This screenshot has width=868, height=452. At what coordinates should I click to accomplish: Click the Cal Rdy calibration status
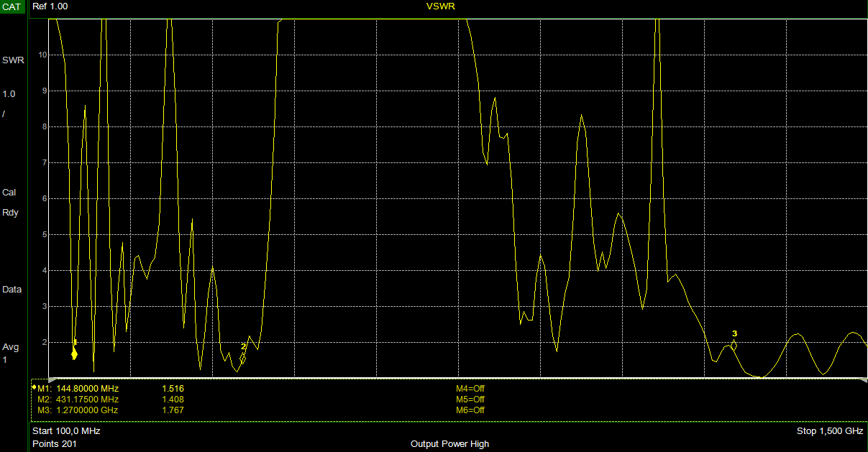(11, 203)
